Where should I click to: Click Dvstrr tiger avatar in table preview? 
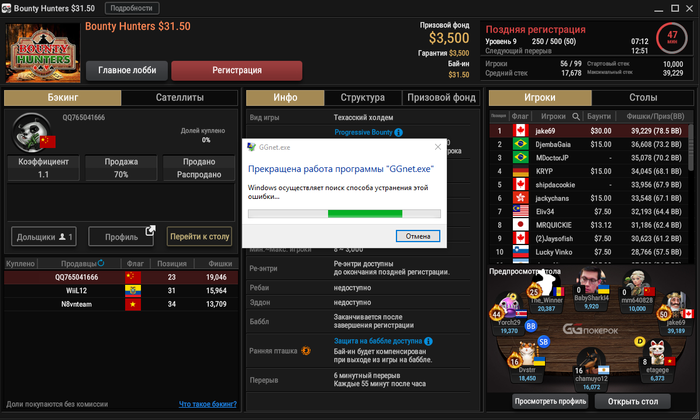[x=528, y=353]
